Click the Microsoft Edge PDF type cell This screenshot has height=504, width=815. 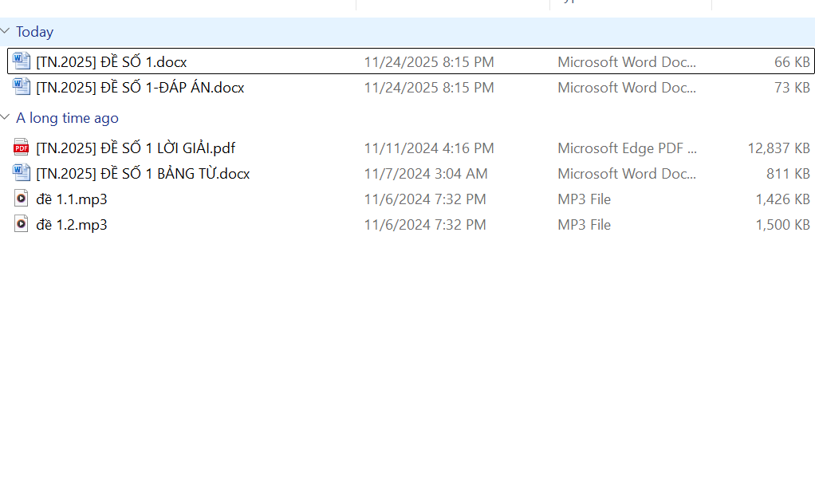627,148
